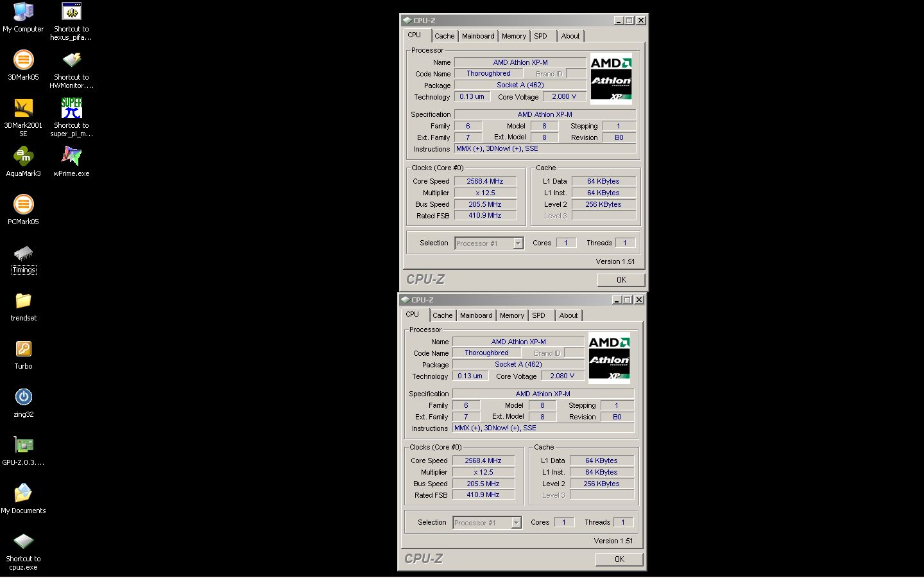The image size is (924, 578).
Task: Minimize the upper CPU-Z window
Action: [x=619, y=21]
